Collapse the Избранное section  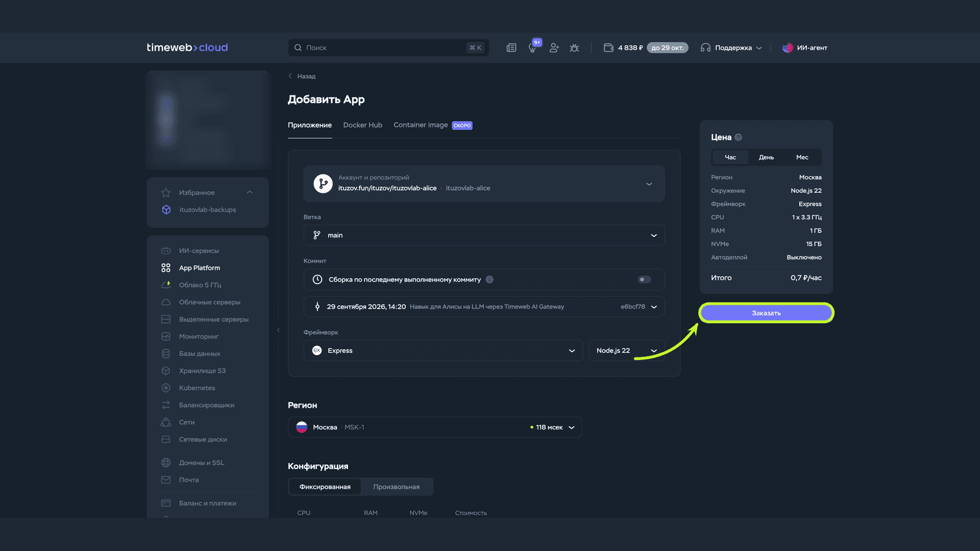click(250, 192)
